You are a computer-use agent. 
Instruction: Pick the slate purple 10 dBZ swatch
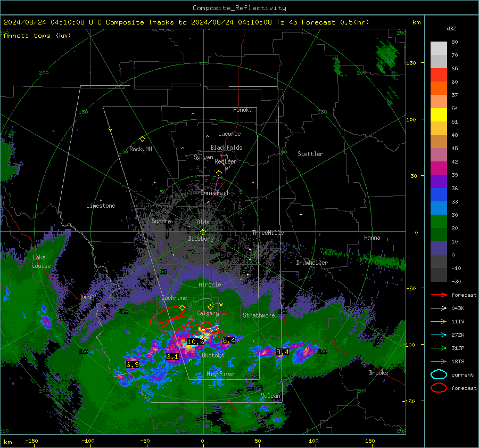click(439, 248)
